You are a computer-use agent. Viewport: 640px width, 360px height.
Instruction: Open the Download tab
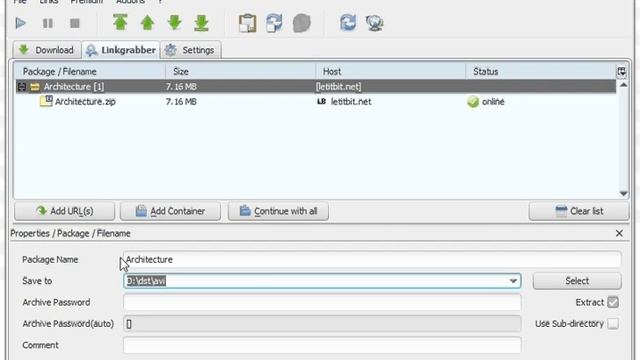tap(46, 50)
